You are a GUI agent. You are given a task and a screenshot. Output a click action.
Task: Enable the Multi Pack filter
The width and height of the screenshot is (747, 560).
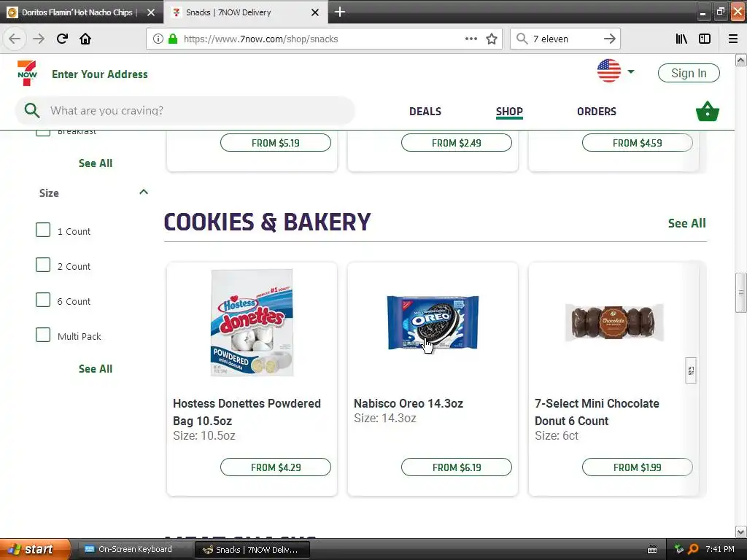43,335
